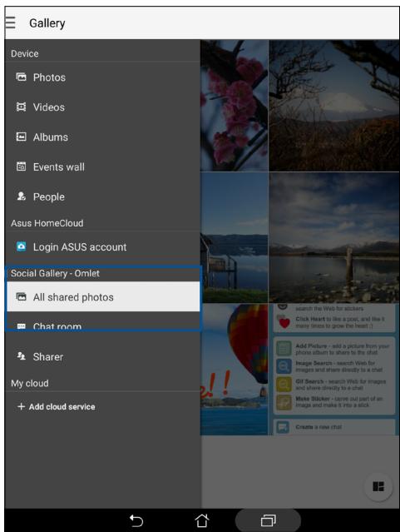Click the person icon next to People
Screen dimensions: 400x532
point(21,196)
